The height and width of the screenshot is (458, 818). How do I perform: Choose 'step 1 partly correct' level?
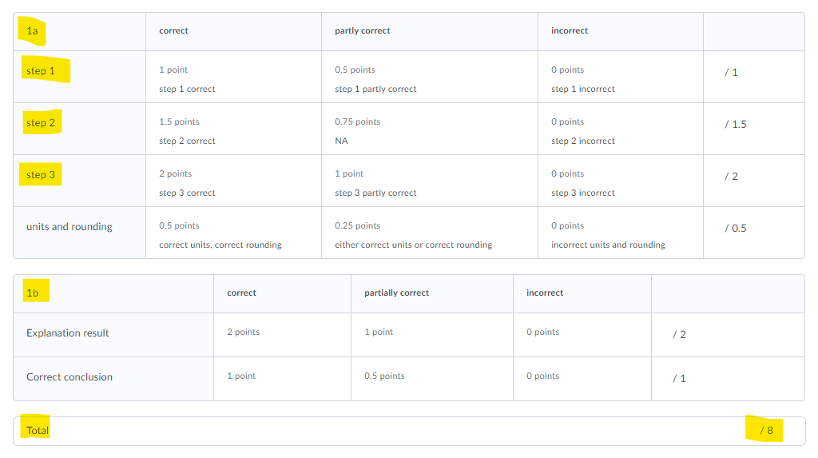[x=429, y=78]
